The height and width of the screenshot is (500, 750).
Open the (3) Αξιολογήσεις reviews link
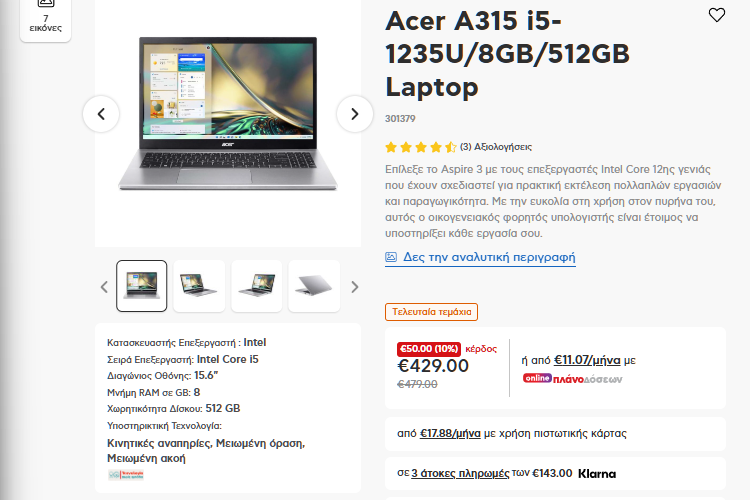tap(496, 147)
